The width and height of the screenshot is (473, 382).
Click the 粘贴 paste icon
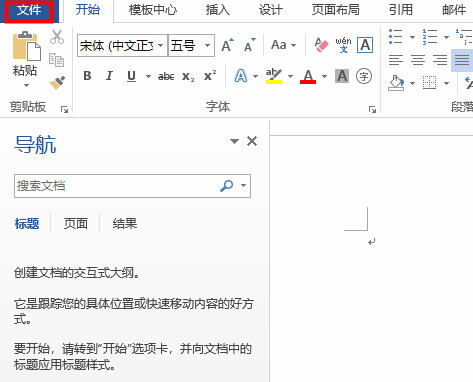coord(26,46)
